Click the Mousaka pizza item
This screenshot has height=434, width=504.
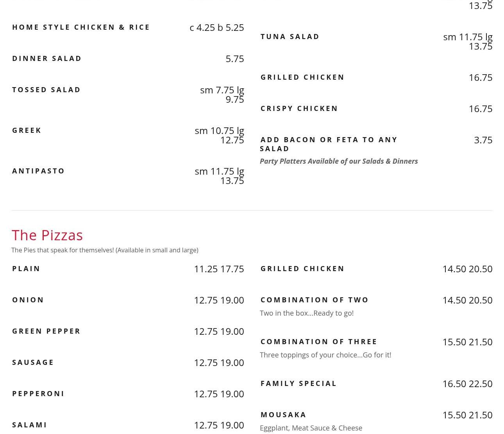[283, 415]
